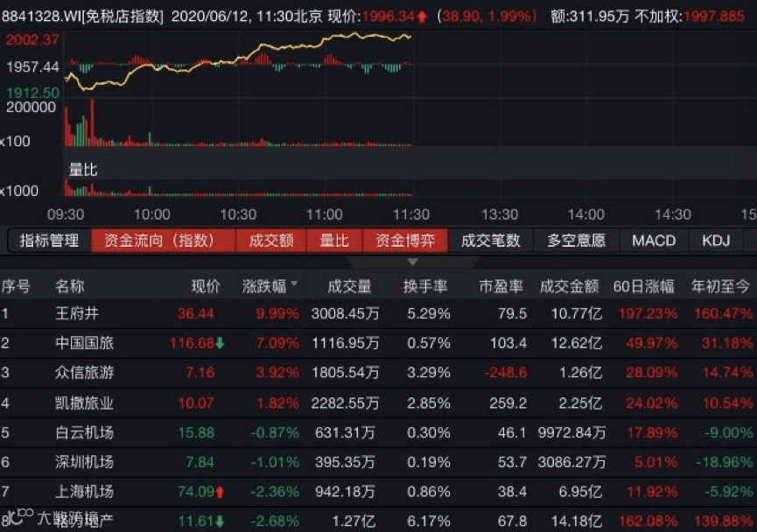The width and height of the screenshot is (757, 532).
Task: Click the current price 1996.34 in header
Action: tap(389, 17)
